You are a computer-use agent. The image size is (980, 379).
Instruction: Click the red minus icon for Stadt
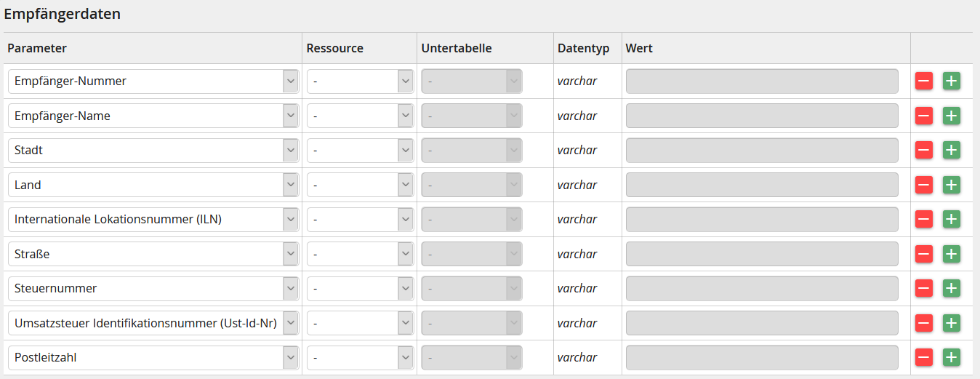coord(924,151)
